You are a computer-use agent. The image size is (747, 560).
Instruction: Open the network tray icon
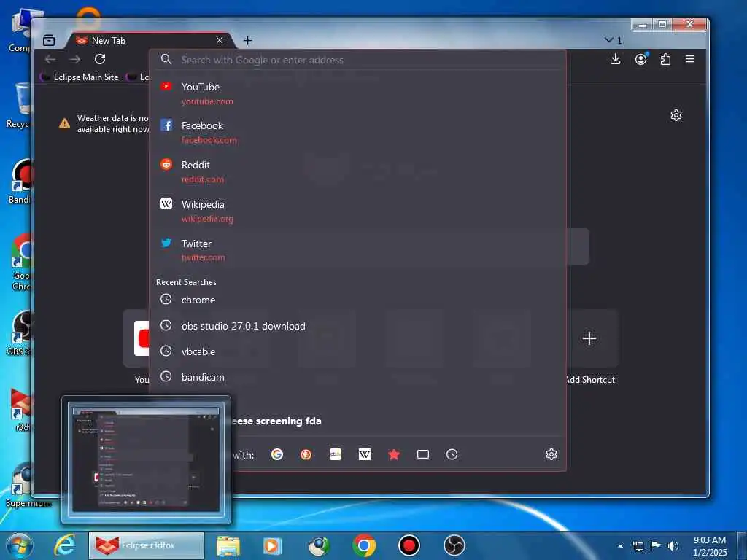click(x=638, y=546)
